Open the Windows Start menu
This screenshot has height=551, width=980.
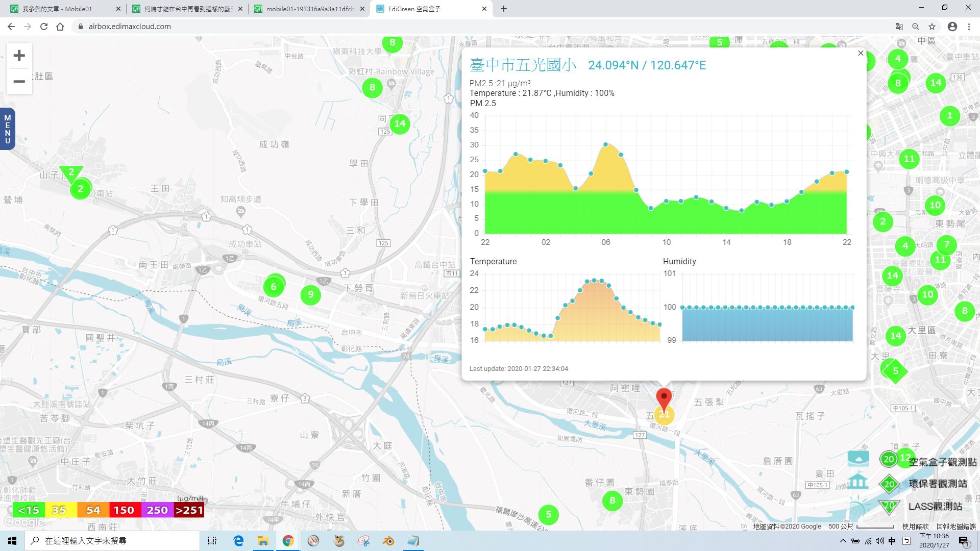12,541
